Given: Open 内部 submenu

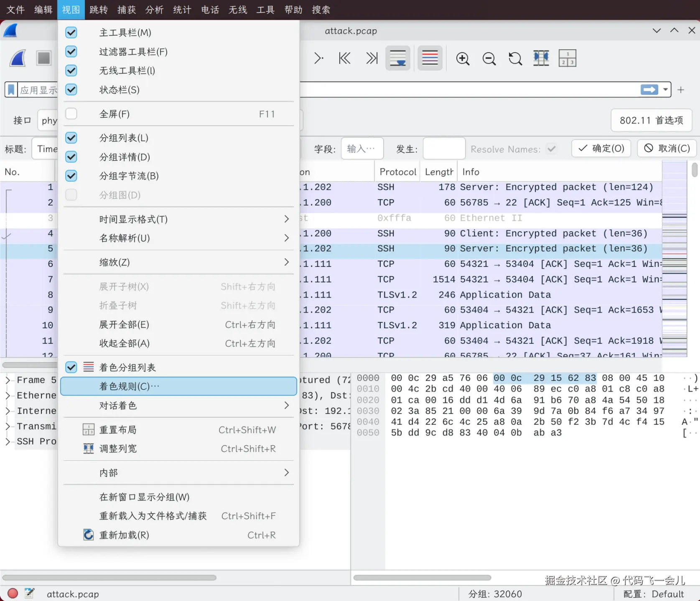Looking at the screenshot, I should tap(178, 473).
